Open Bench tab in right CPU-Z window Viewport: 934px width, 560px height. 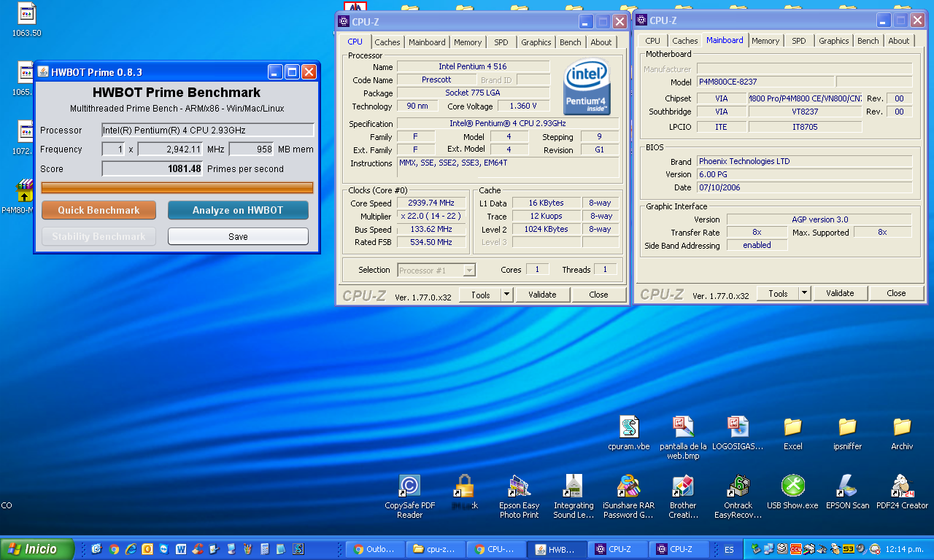point(868,41)
